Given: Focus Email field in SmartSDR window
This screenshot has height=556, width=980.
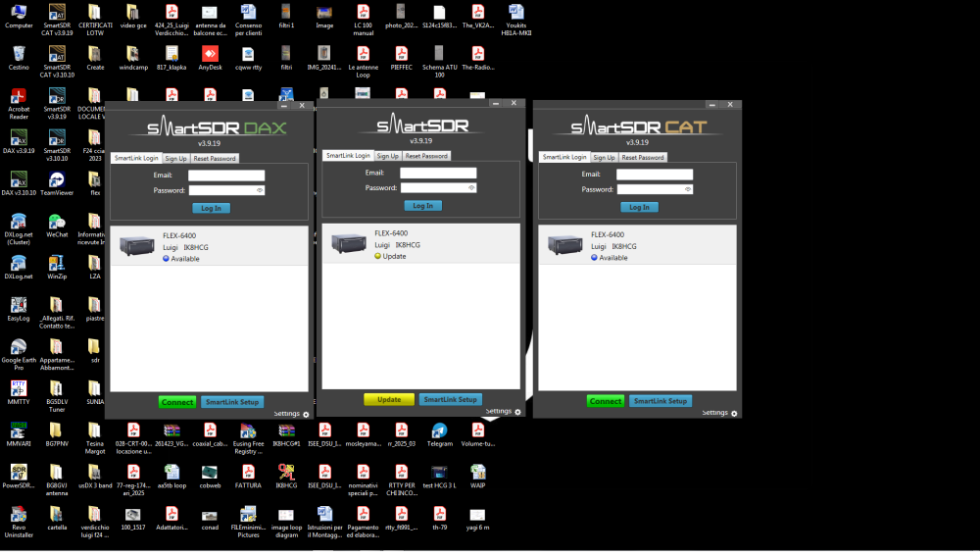Looking at the screenshot, I should (438, 174).
